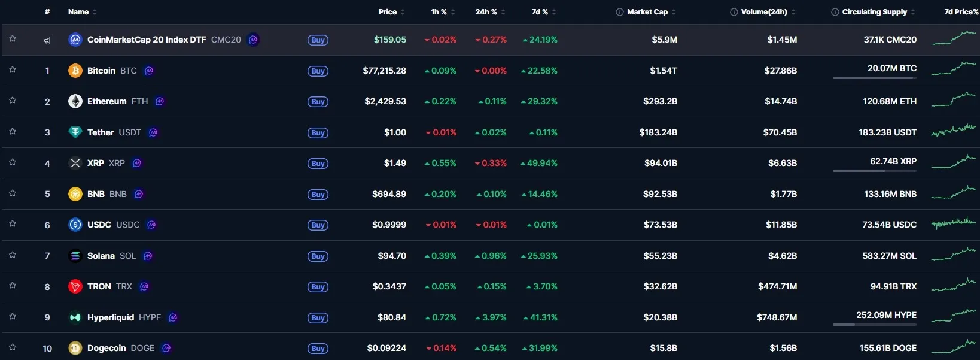
Task: Click HYPE circulating supply progress bar
Action: (874, 325)
